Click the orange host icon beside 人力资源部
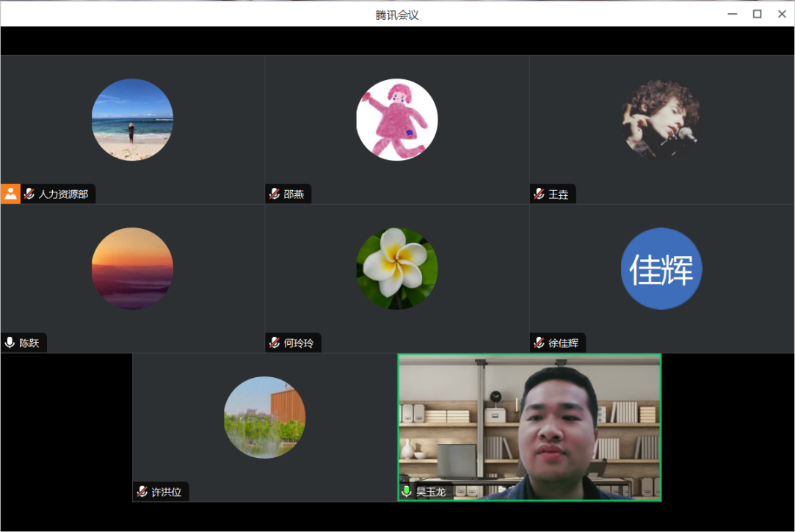795x532 pixels. pos(10,194)
